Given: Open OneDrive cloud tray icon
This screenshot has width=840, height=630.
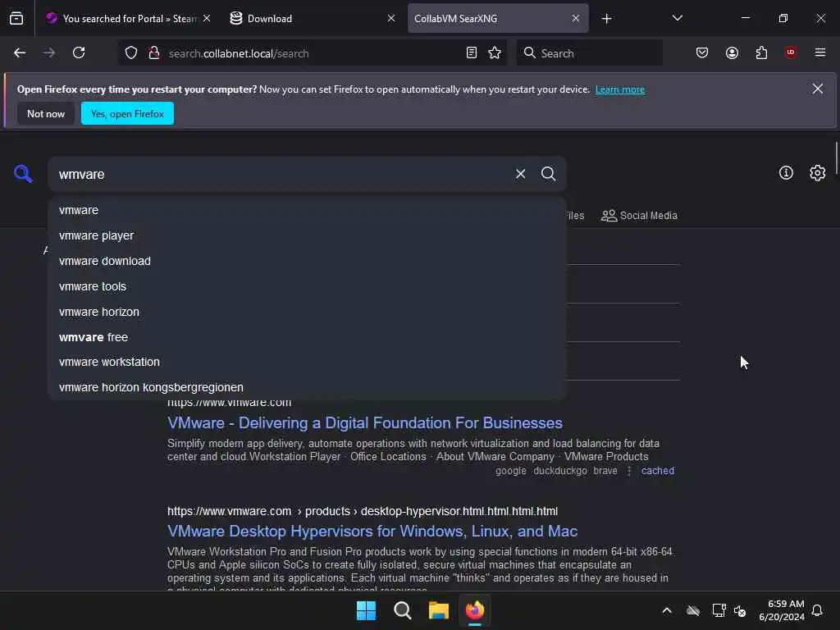Looking at the screenshot, I should (693, 610).
